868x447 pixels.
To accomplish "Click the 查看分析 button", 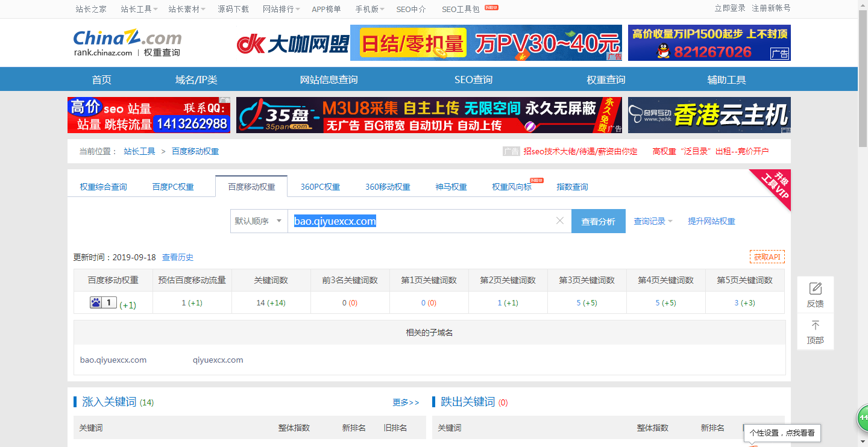I will [x=598, y=221].
